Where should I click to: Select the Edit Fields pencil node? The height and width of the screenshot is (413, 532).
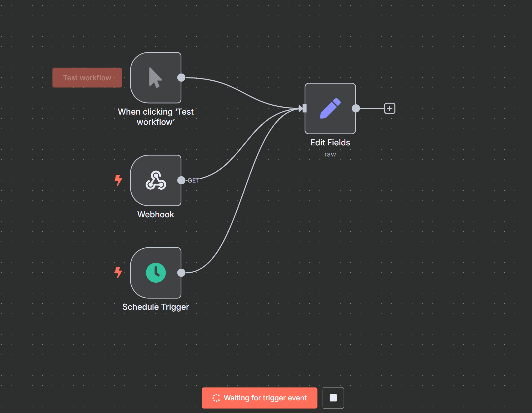pos(330,109)
